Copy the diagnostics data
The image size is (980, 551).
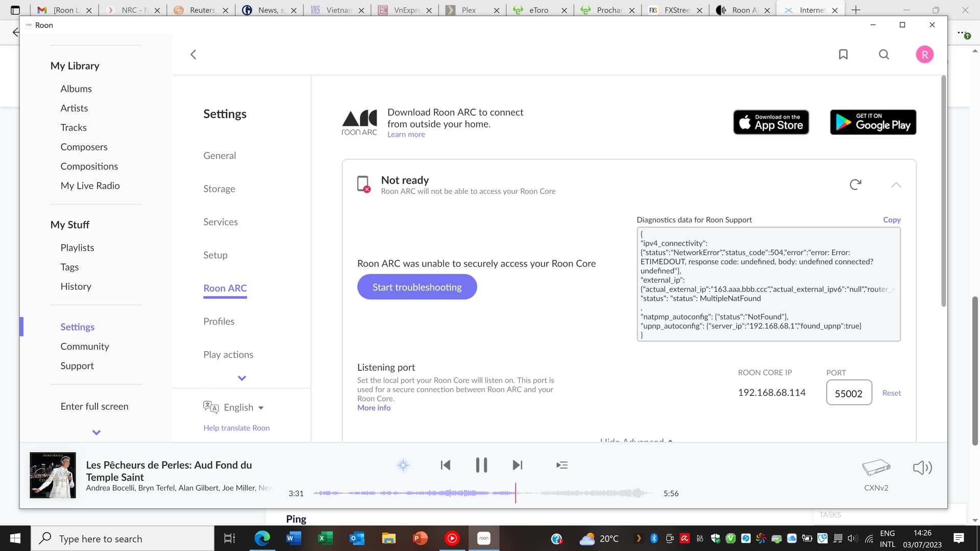[x=892, y=220]
